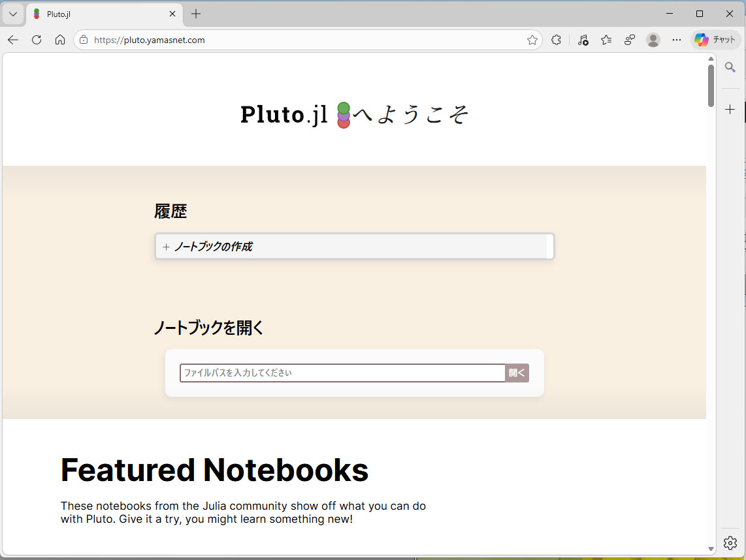
Task: Go to the browser home page
Action: pos(60,40)
